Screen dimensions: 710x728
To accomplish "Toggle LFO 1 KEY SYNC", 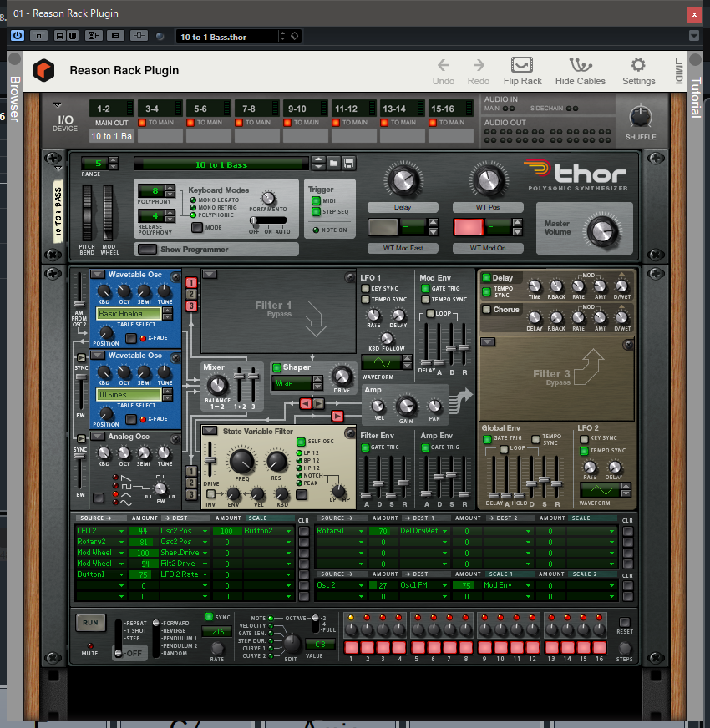I will tap(365, 288).
